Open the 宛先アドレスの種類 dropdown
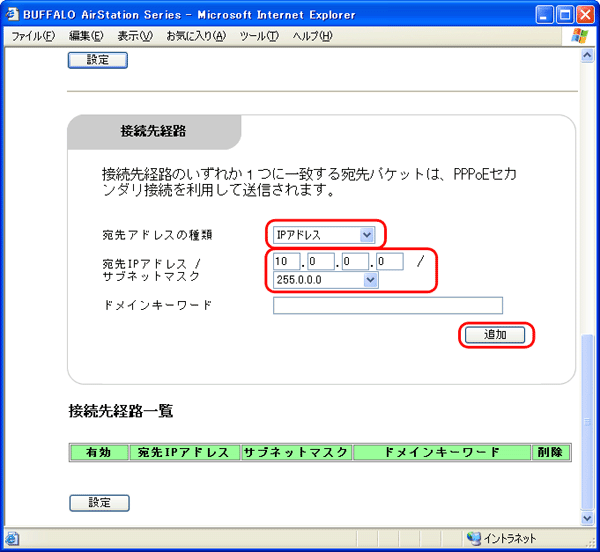 [324, 234]
